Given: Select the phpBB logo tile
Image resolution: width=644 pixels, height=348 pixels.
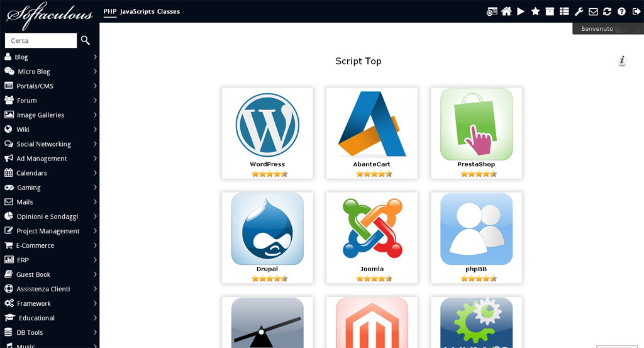Looking at the screenshot, I should [x=477, y=229].
